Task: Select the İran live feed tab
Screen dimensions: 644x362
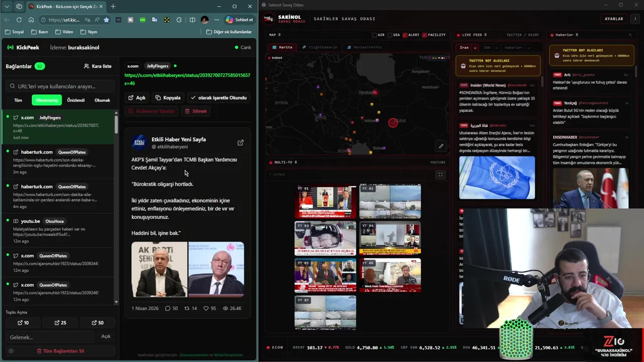Action: point(464,47)
